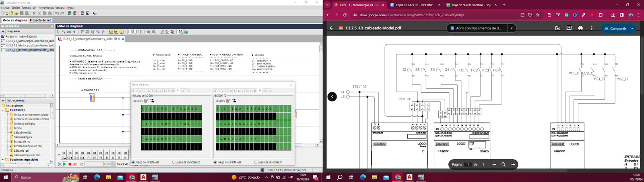
Task: Select 'Bobina' instruction in tree
Action: coord(18,128)
